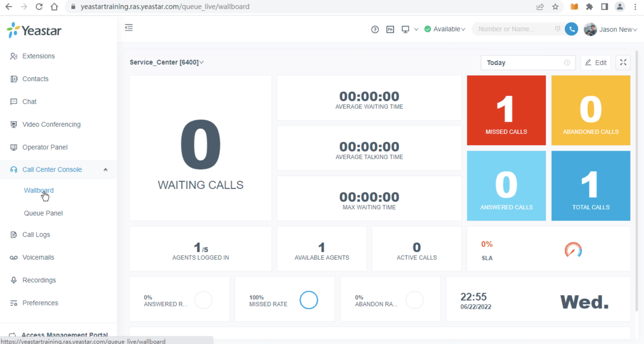Viewport: 644px width, 344px height.
Task: Click the Access Management Portal link
Action: point(65,334)
